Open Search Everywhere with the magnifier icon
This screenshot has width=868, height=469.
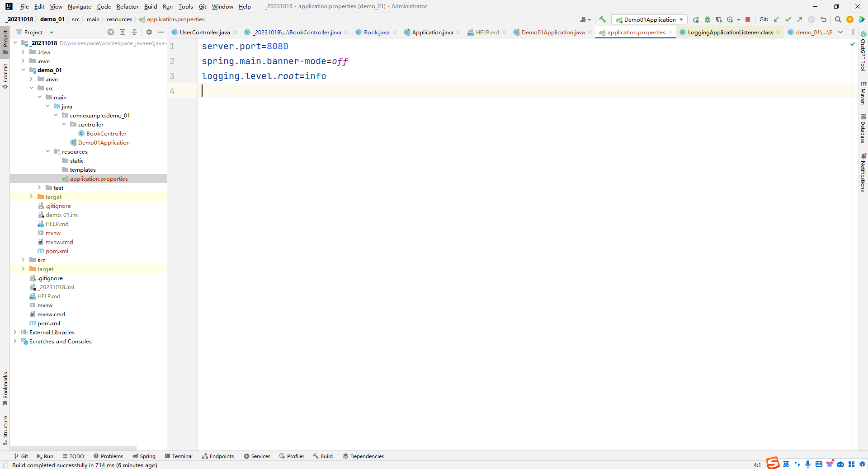coord(838,19)
